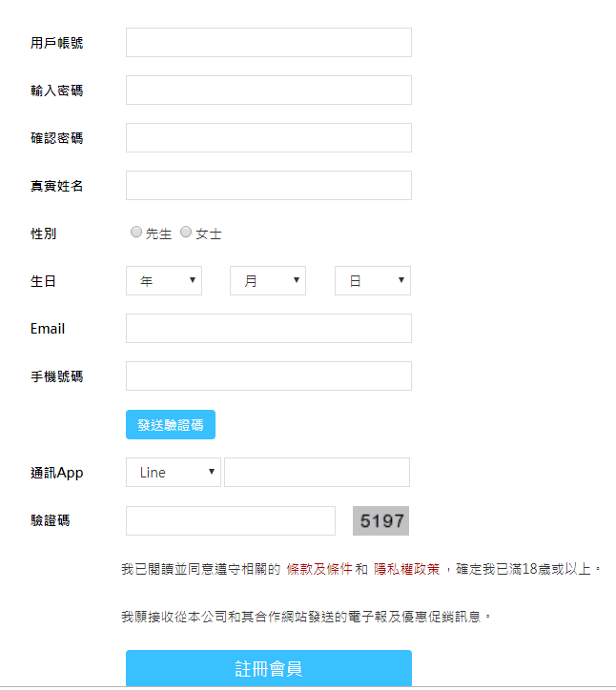Focus the 手機號碼 input field
This screenshot has height=690, width=616.
pyautogui.click(x=269, y=376)
